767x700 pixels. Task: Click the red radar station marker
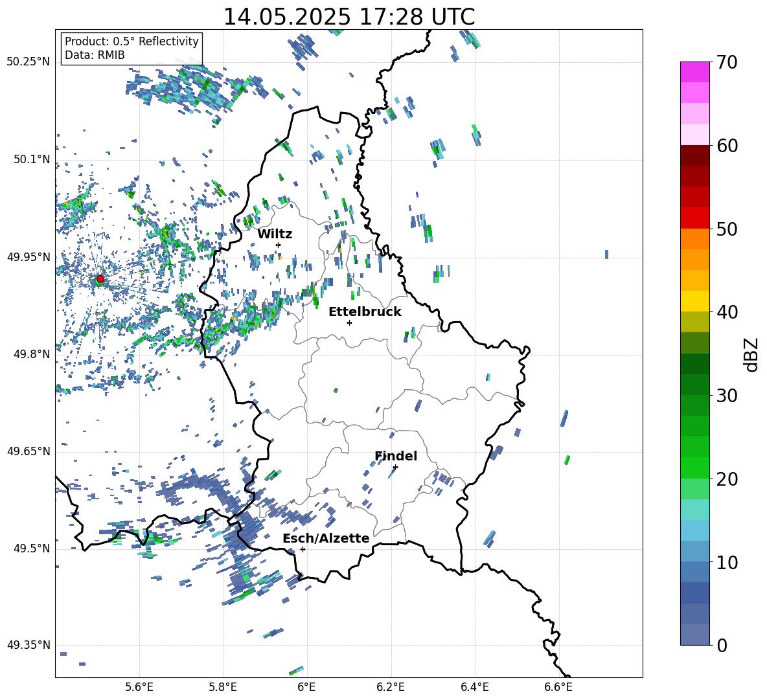[100, 279]
